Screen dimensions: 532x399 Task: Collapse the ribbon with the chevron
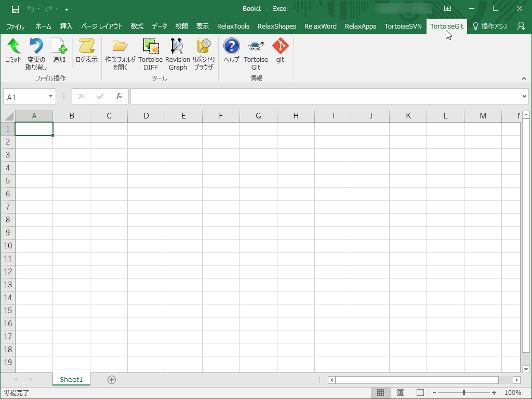524,78
